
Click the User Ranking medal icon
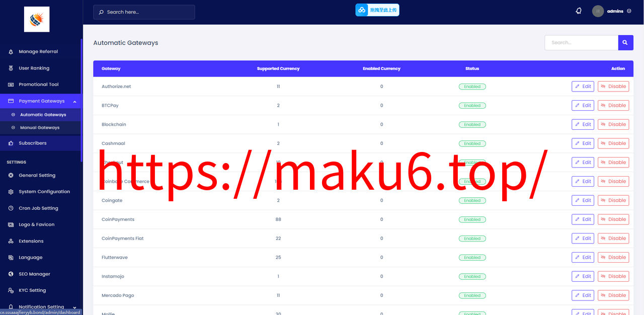11,68
